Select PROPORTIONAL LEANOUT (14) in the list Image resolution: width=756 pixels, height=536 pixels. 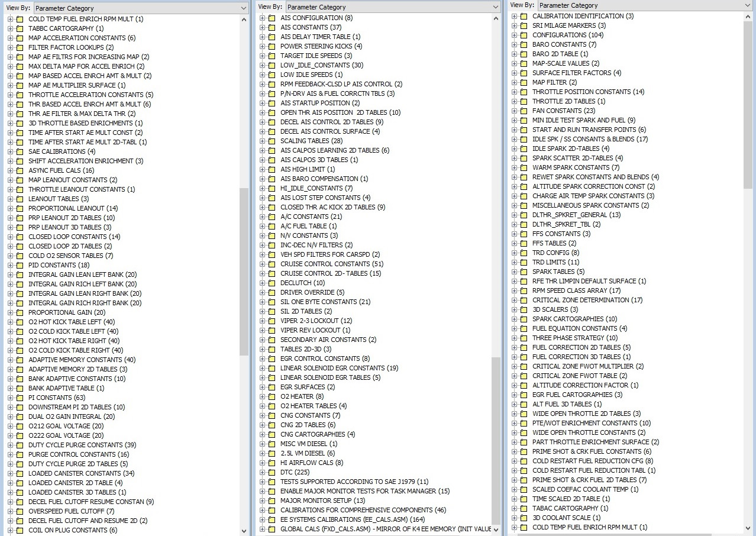point(73,208)
